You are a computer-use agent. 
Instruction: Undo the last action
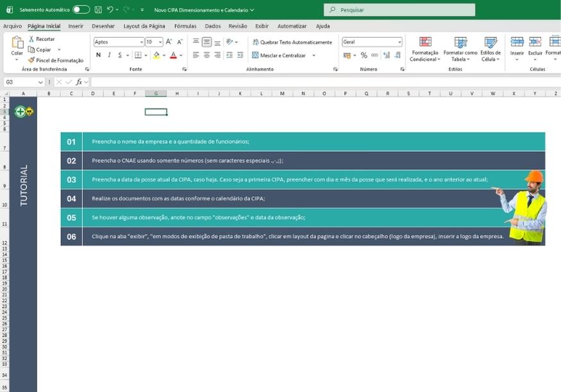[110, 10]
